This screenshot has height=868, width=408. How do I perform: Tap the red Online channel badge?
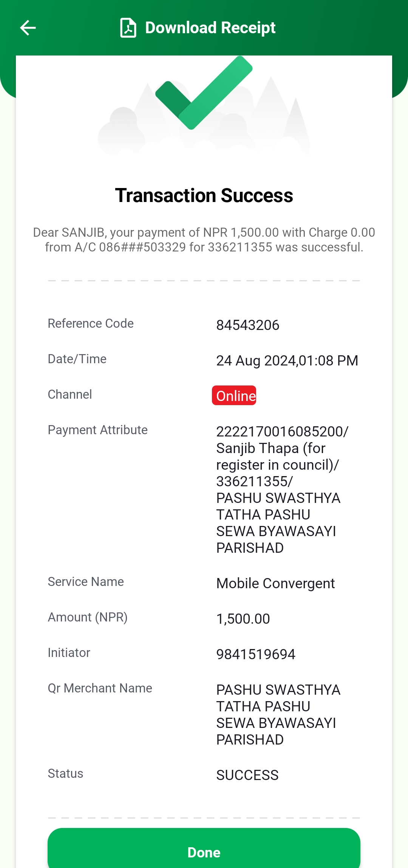tap(234, 395)
